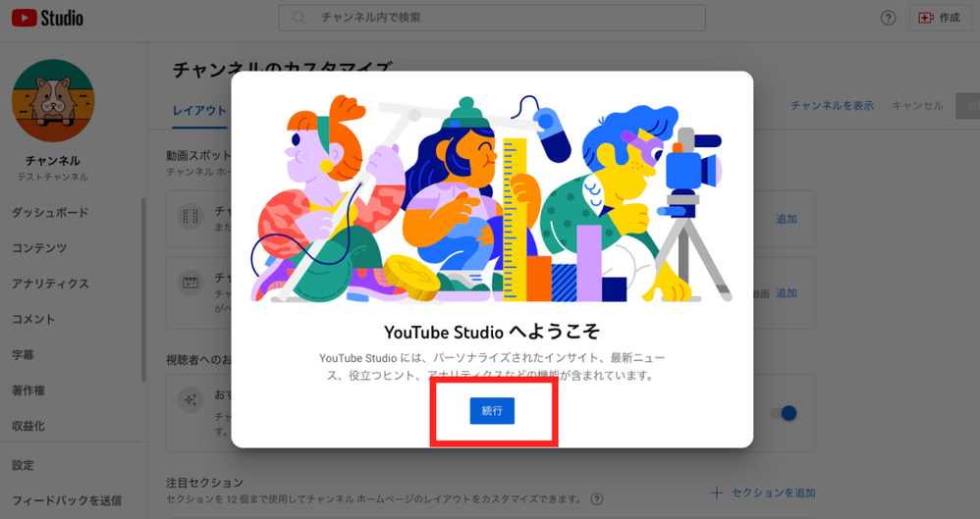Click the help icon beside section description
The image size is (980, 519).
(x=597, y=499)
